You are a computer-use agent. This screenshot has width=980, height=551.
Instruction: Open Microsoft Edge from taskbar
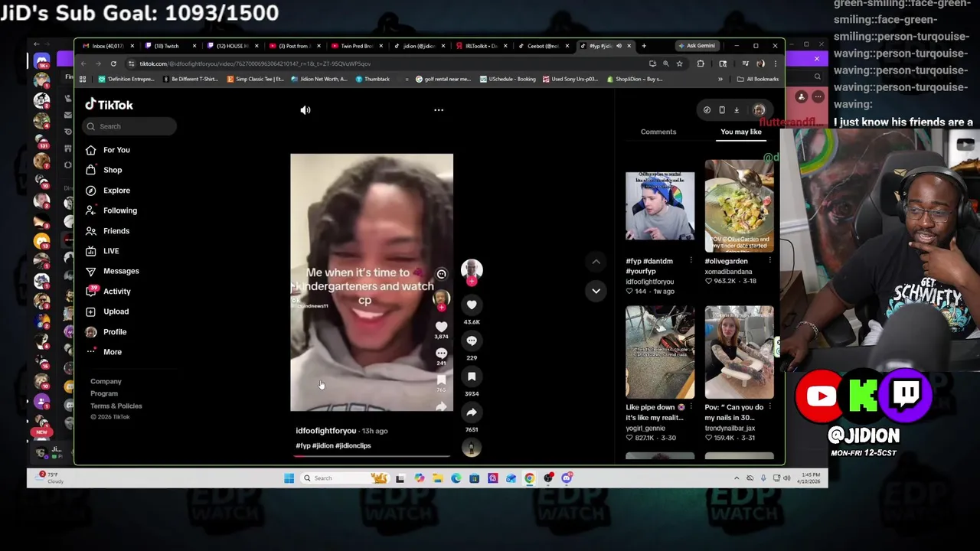[456, 478]
